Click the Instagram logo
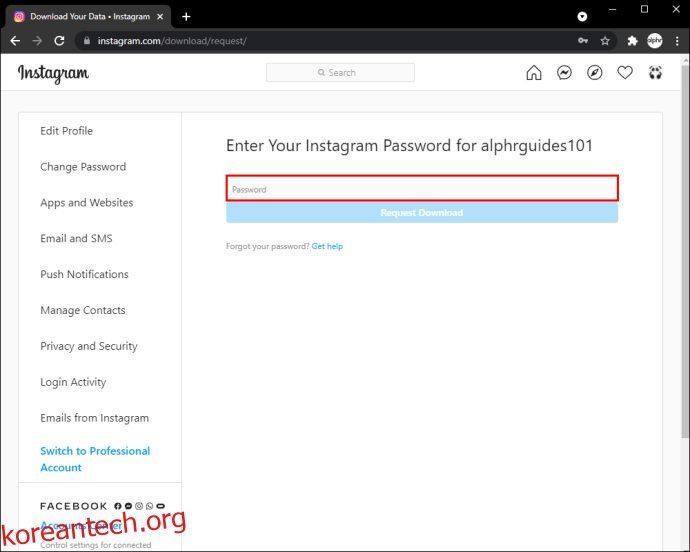Viewport: 690px width, 552px height. 53,74
